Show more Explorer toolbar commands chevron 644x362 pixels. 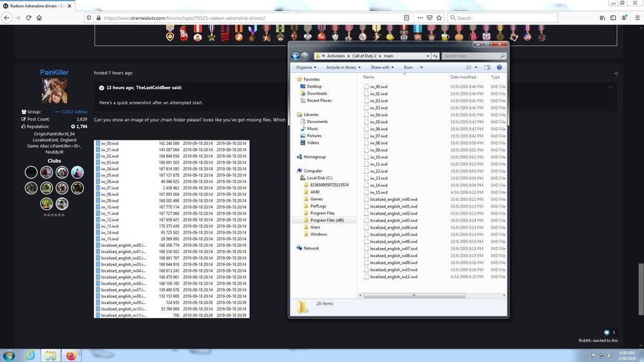421,68
